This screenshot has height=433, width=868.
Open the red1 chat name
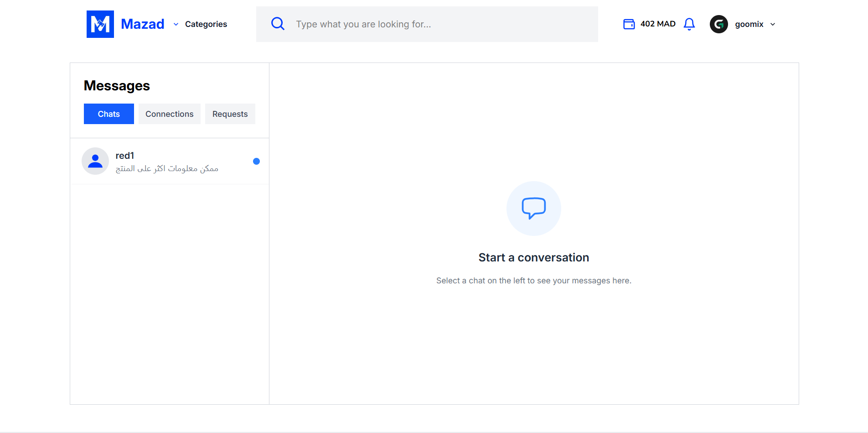pos(125,156)
